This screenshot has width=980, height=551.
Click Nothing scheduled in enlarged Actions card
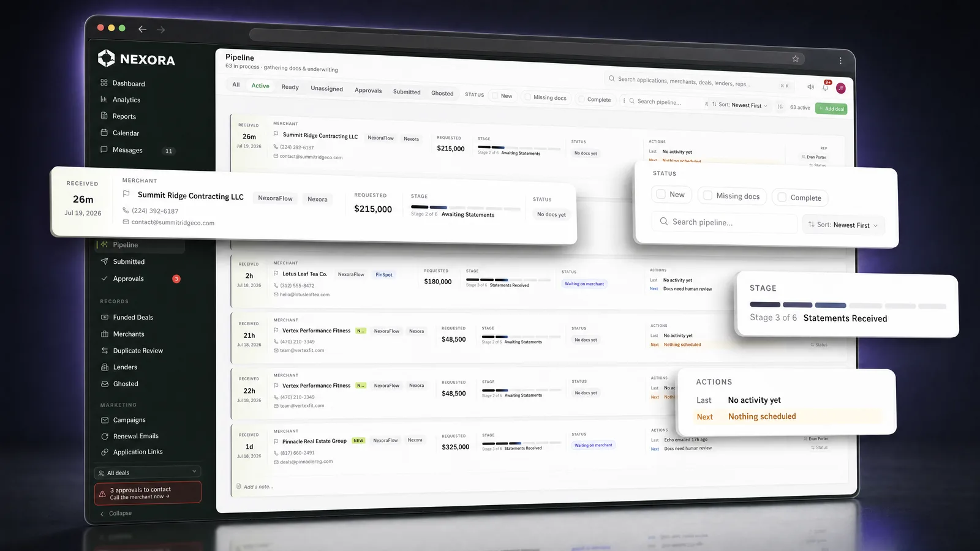tap(762, 416)
